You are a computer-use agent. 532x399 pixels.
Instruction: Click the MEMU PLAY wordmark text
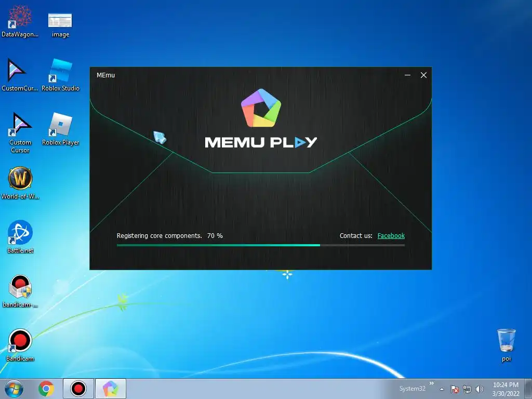coord(261,142)
